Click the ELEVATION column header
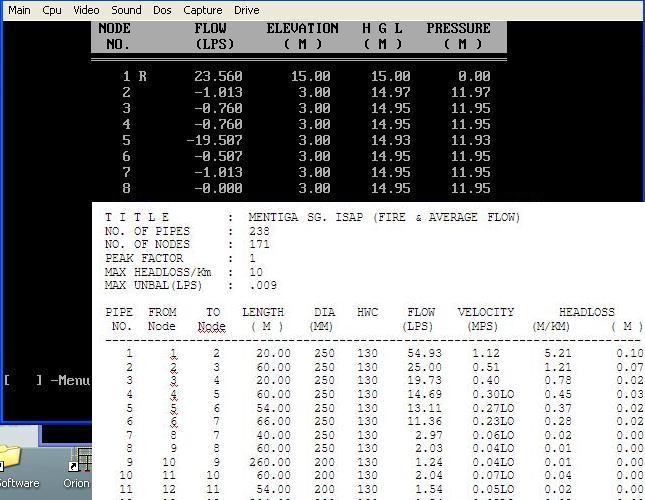 pyautogui.click(x=302, y=29)
